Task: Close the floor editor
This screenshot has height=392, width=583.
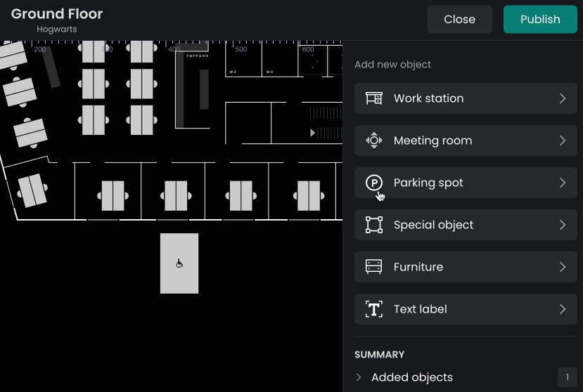Action: 459,20
